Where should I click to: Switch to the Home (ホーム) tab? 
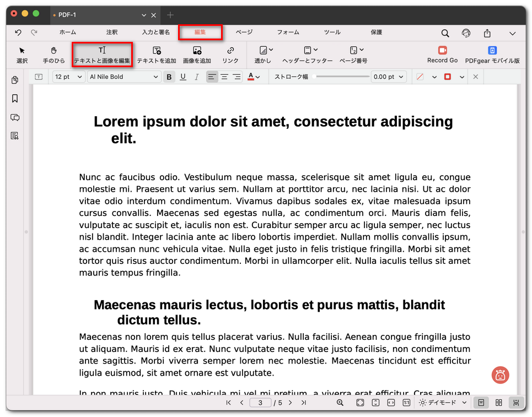(x=68, y=33)
